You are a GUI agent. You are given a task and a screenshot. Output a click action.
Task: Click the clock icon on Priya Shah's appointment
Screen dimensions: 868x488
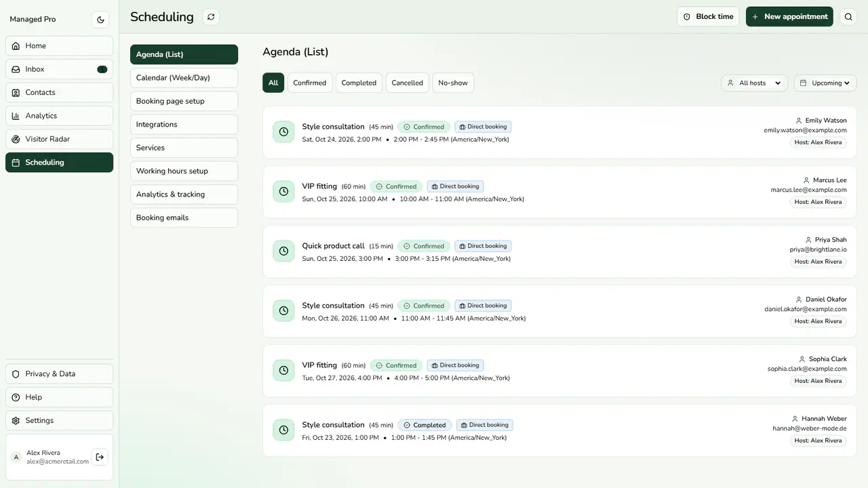click(x=283, y=251)
